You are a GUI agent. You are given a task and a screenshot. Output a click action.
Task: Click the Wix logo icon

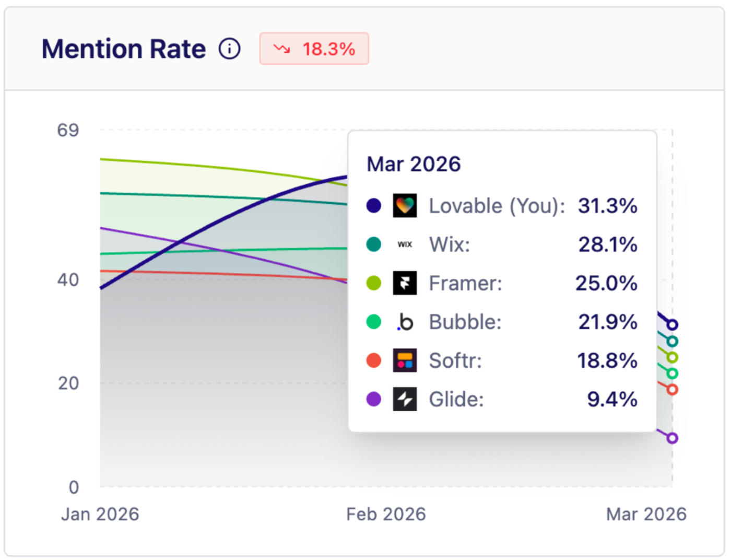pos(404,244)
